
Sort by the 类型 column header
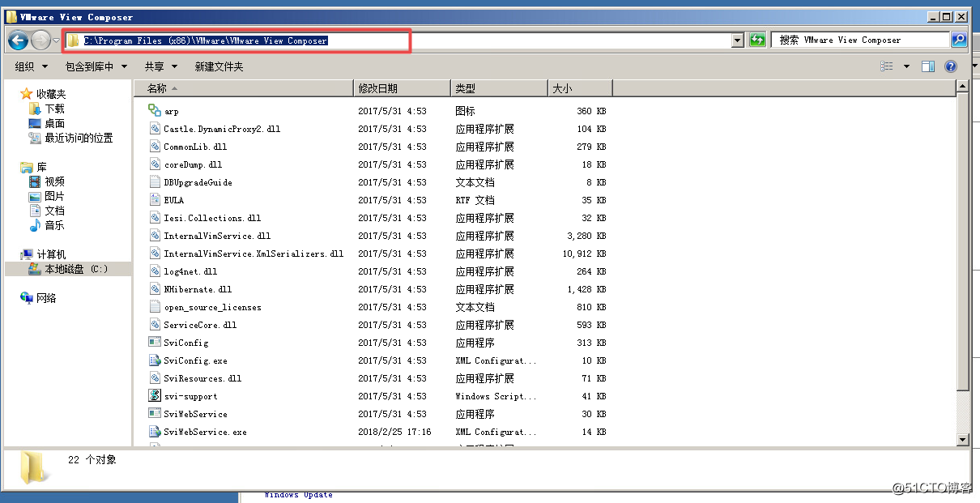coord(500,88)
